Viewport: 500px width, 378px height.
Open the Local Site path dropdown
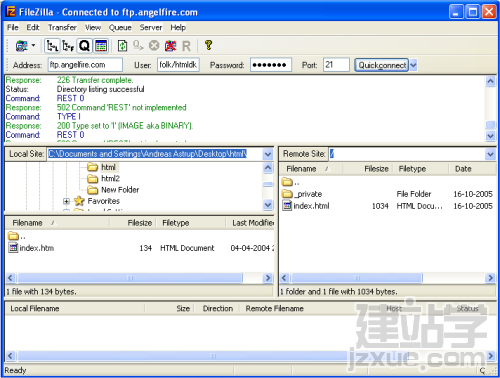coord(268,154)
